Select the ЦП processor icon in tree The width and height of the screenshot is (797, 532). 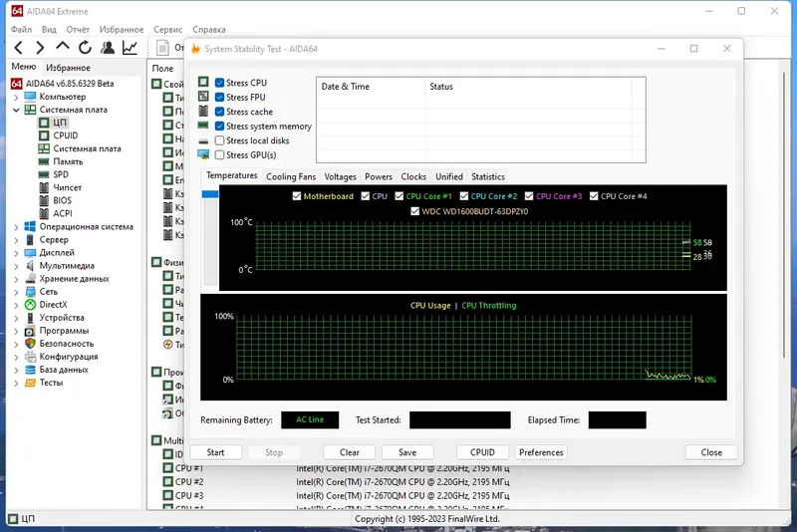pyautogui.click(x=44, y=123)
